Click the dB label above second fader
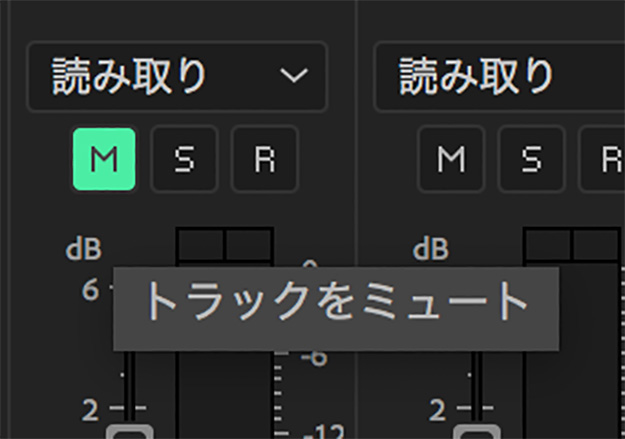The height and width of the screenshot is (439, 625). point(431,249)
